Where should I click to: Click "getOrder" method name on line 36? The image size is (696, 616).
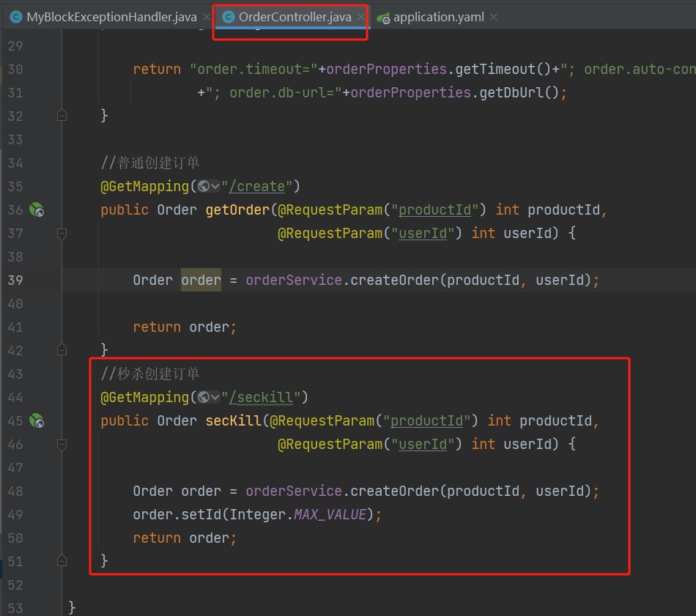point(237,210)
